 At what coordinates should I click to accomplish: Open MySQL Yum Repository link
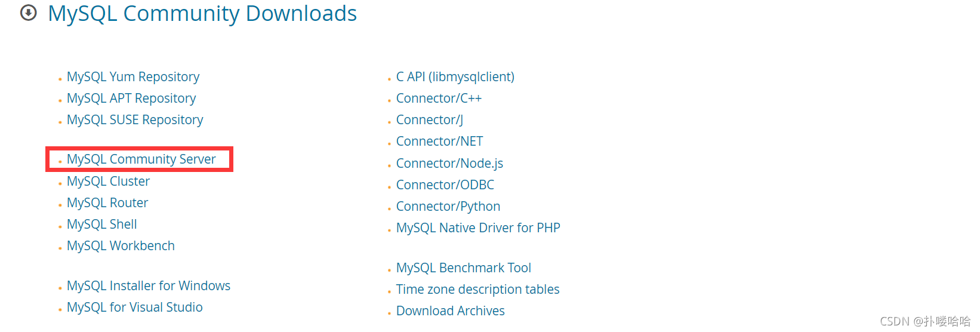click(132, 77)
